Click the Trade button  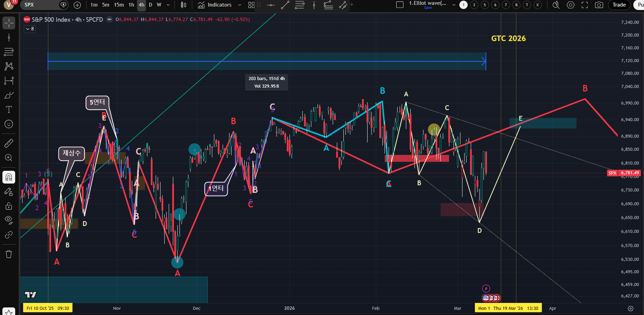[x=619, y=5]
